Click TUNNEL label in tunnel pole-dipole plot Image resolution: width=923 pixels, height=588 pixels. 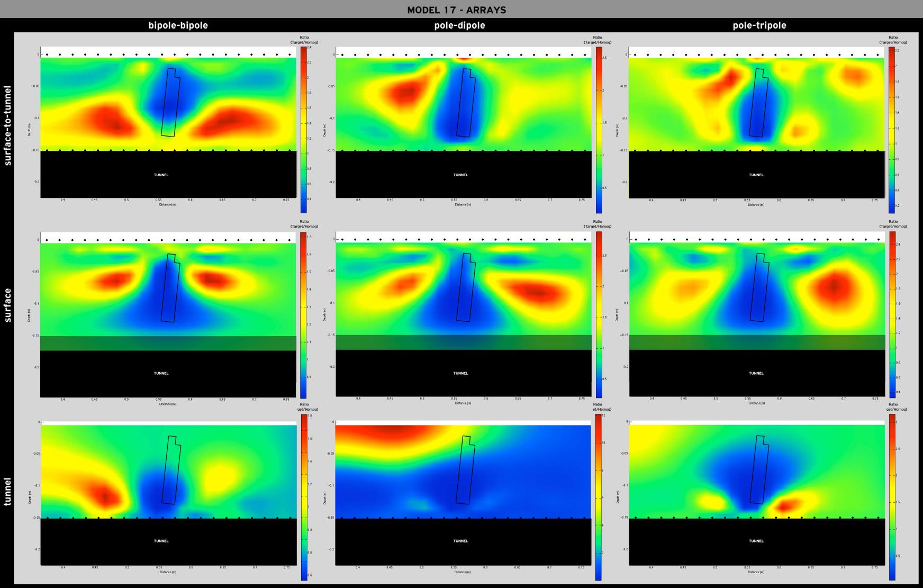coord(460,541)
